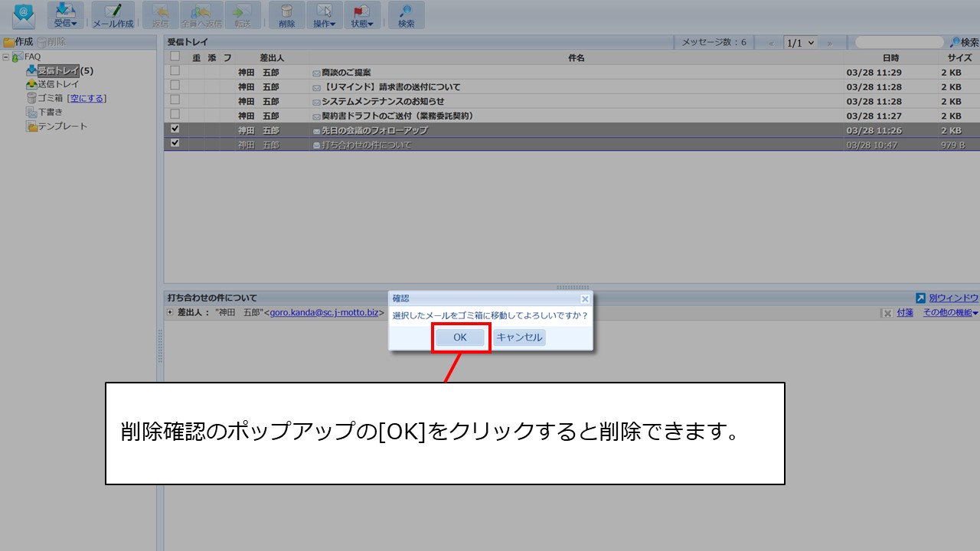Open the page selector showing 1/1
The height and width of the screenshot is (551, 980).
click(x=799, y=42)
